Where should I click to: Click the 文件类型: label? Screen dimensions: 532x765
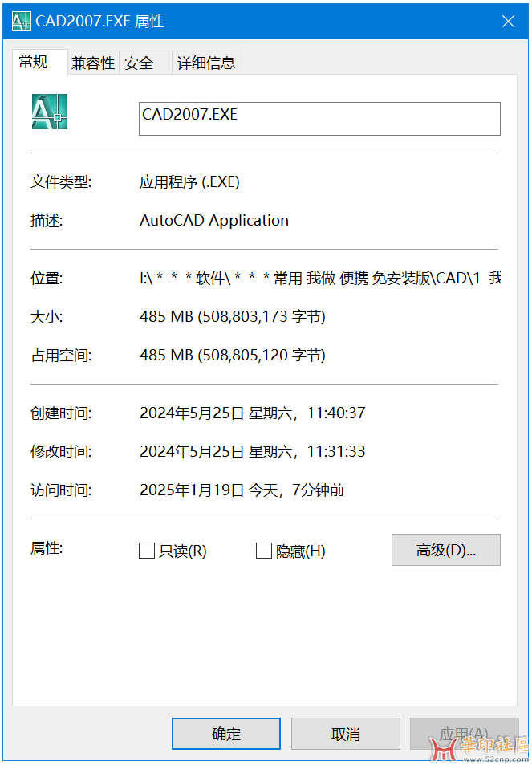61,182
